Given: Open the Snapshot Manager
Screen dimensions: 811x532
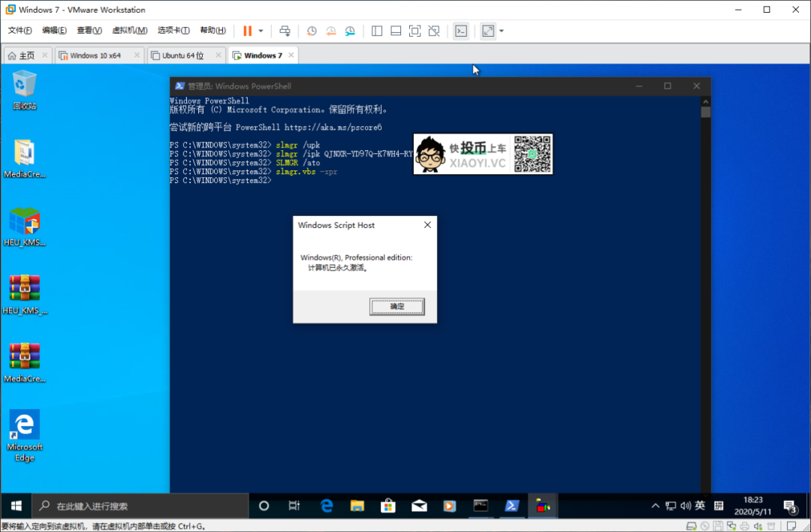Looking at the screenshot, I should (349, 31).
